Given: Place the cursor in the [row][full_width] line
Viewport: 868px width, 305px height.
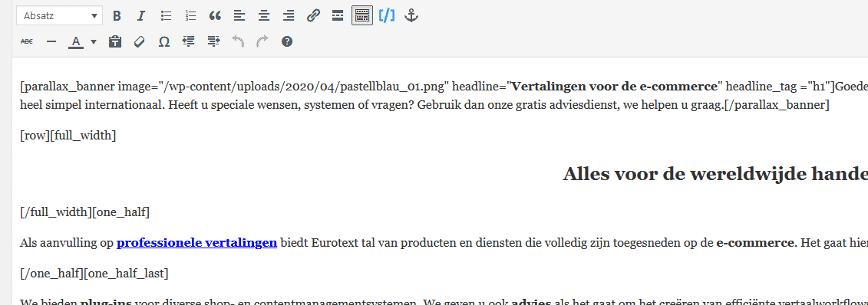Looking at the screenshot, I should tap(68, 136).
